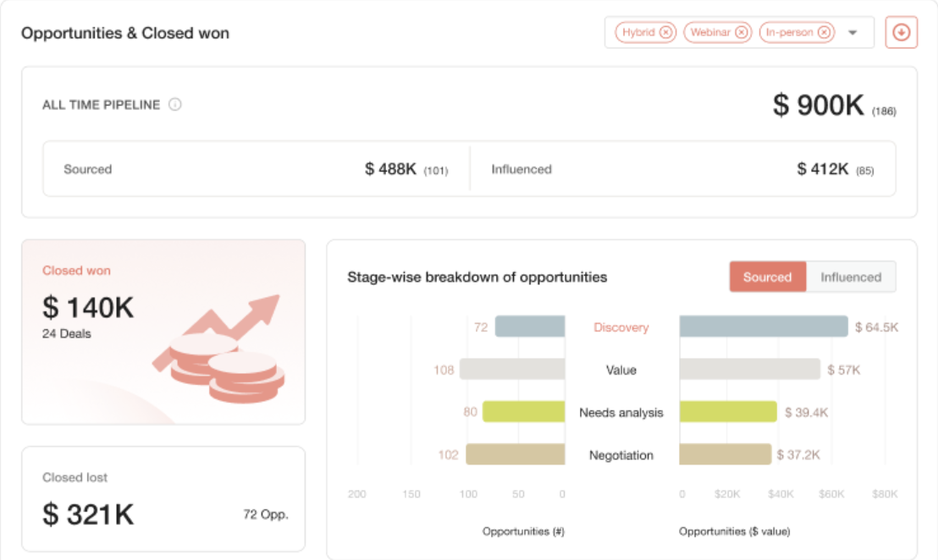Remove the Webinar filter chip
The height and width of the screenshot is (560, 938).
742,32
